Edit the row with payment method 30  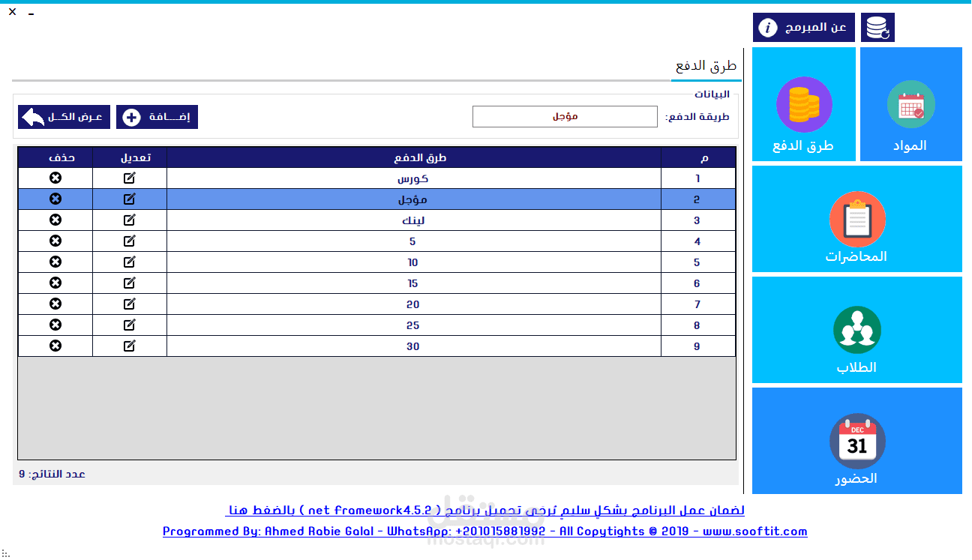click(x=130, y=346)
